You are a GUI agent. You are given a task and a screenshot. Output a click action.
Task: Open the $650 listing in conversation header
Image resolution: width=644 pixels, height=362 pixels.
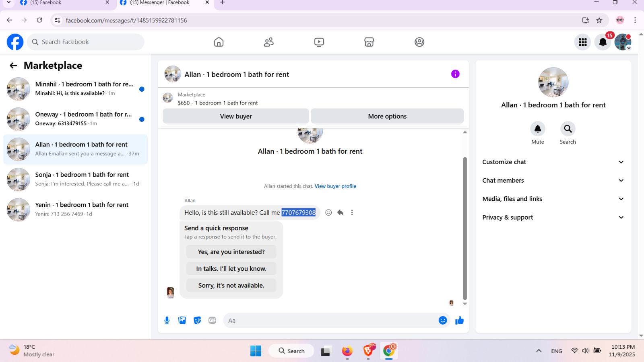point(218,103)
